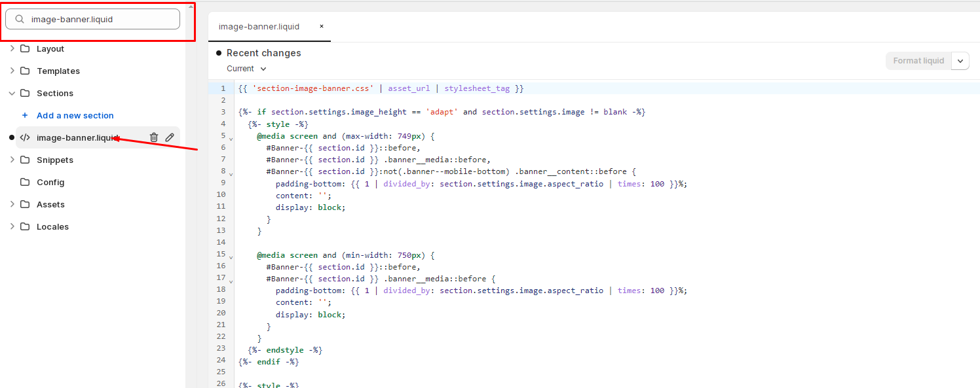Open the Layout folder label

click(x=50, y=48)
